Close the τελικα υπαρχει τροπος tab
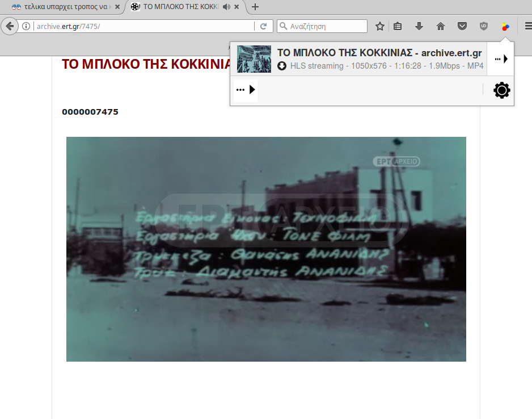Screen dimensions: 532x419 pyautogui.click(x=117, y=7)
